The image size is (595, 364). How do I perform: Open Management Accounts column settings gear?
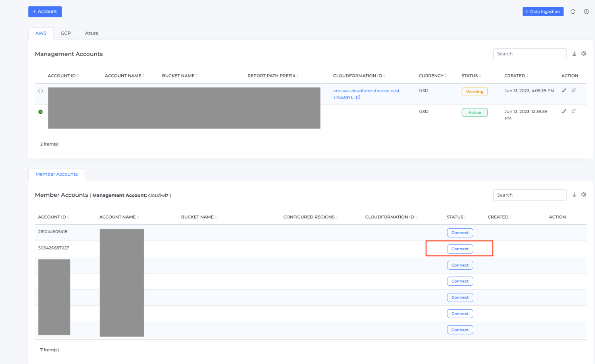pos(583,54)
